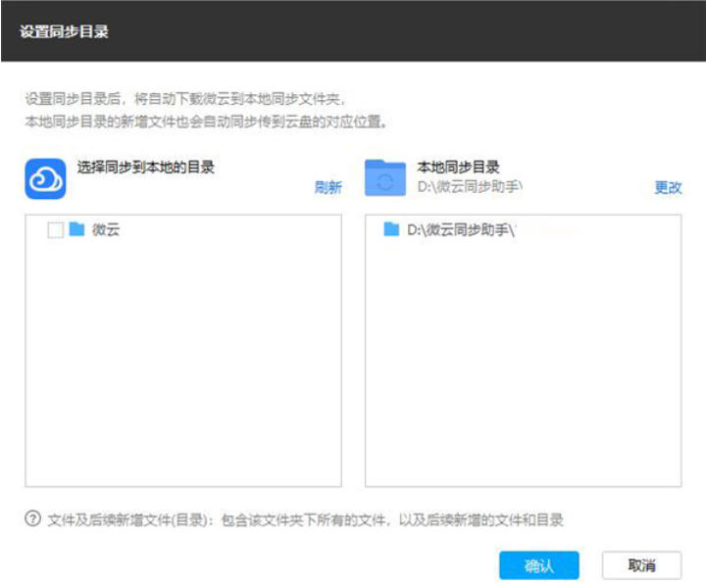Click the Weiyun cloud logo icon
The height and width of the screenshot is (588, 706).
click(x=45, y=178)
